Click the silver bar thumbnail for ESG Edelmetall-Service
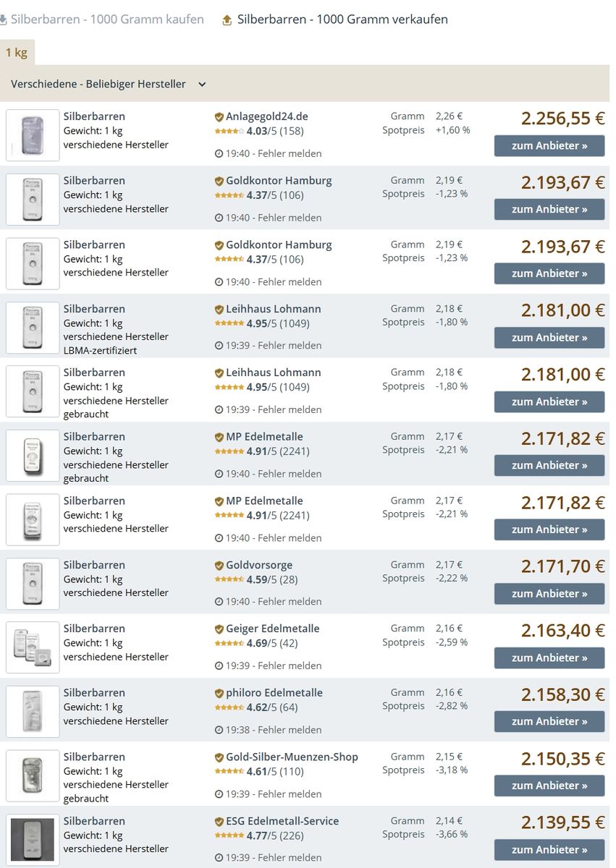The height and width of the screenshot is (868, 616). click(33, 840)
